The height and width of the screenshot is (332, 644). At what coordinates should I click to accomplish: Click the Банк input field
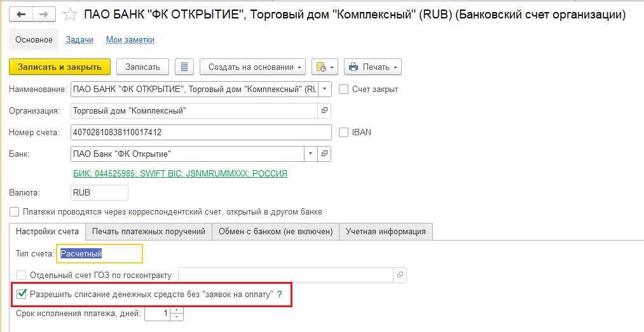click(x=188, y=154)
